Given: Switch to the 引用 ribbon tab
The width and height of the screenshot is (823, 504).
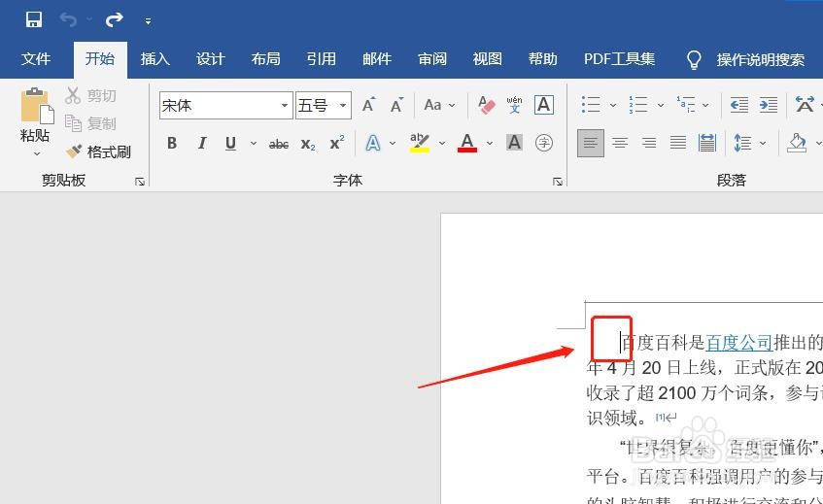Looking at the screenshot, I should pos(322,58).
